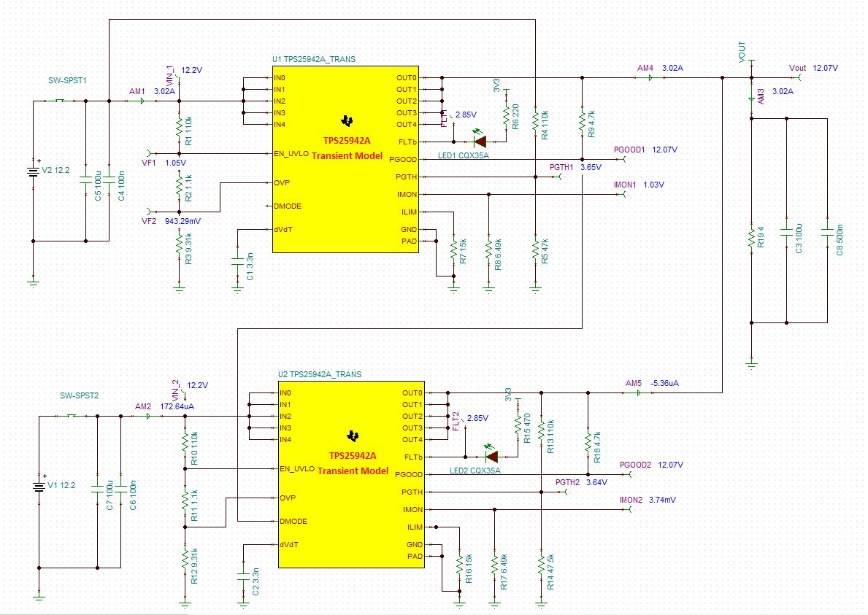Click the VIN_2 12.2V probe label
868x615 pixels.
click(191, 390)
